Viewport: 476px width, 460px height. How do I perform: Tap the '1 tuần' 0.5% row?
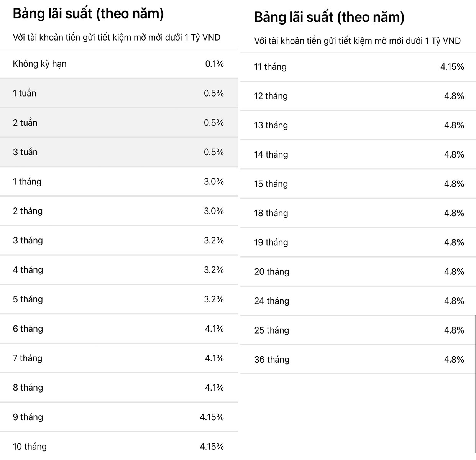click(x=119, y=93)
